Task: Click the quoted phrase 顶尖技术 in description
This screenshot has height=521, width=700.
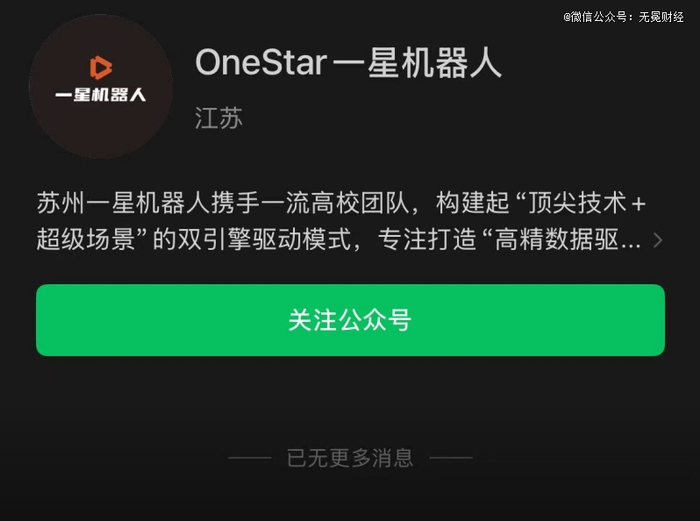Action: pos(578,203)
